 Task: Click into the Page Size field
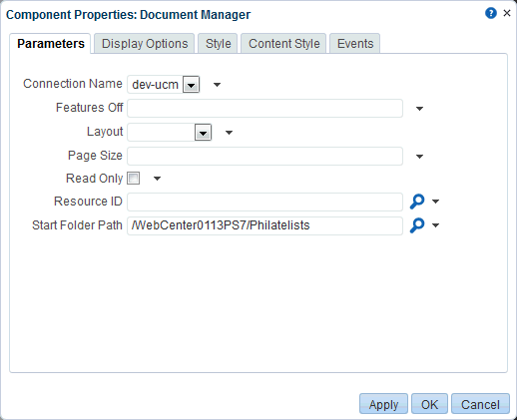pyautogui.click(x=264, y=156)
